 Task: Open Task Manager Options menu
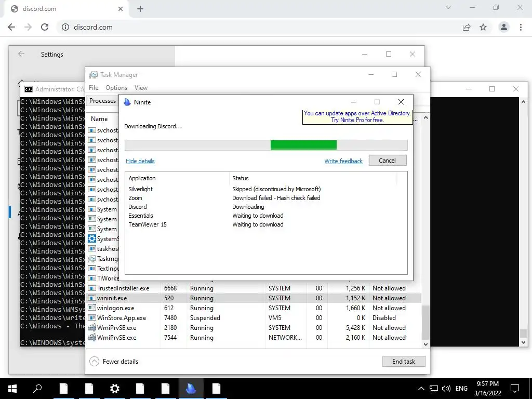coord(116,87)
